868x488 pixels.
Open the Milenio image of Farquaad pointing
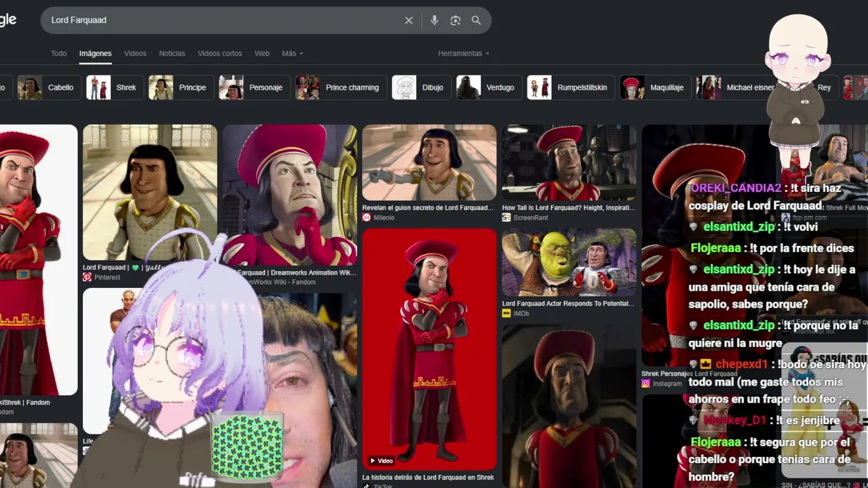(429, 163)
